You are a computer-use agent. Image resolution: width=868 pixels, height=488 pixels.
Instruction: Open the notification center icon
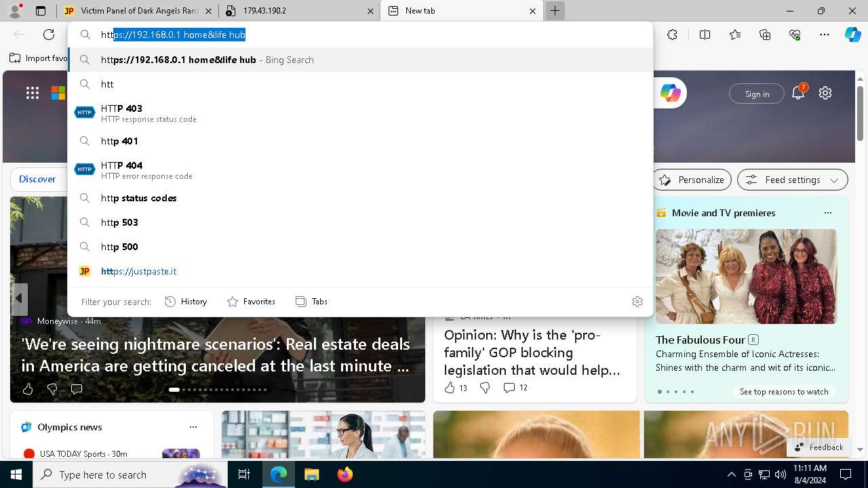tap(846, 474)
